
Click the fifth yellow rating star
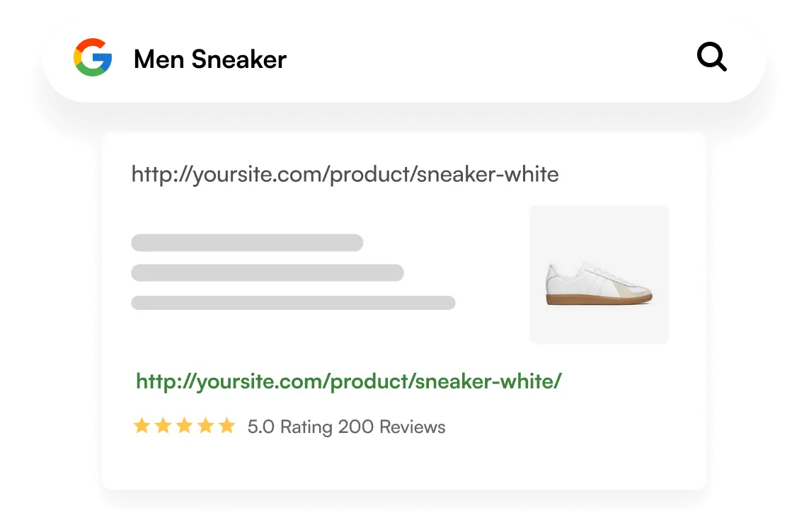[226, 426]
